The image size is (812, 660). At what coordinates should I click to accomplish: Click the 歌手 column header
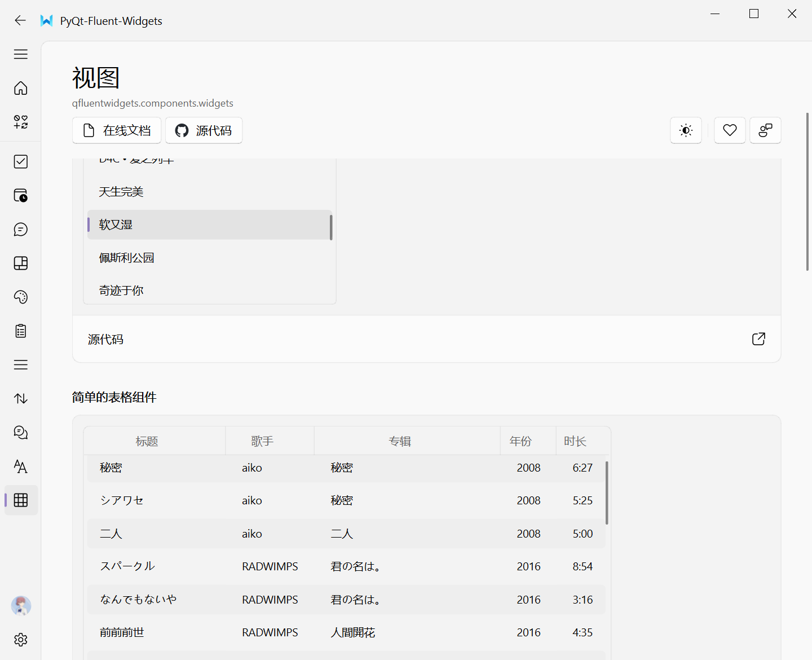270,441
